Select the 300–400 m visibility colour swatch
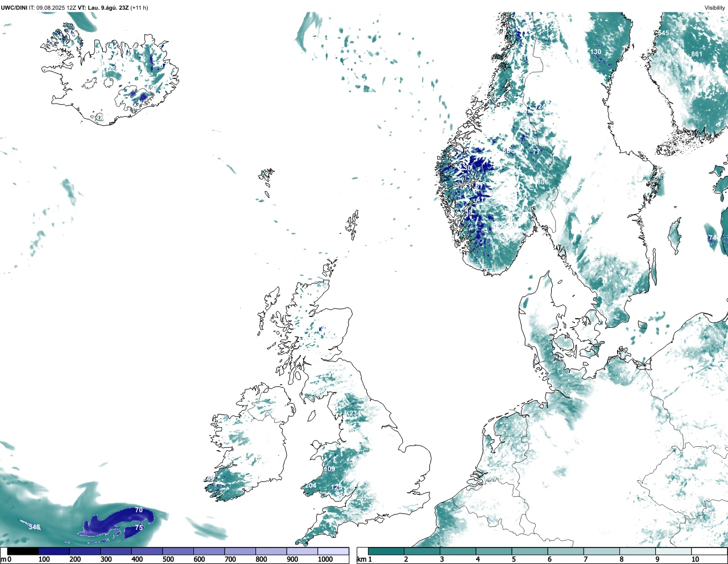 pyautogui.click(x=116, y=551)
